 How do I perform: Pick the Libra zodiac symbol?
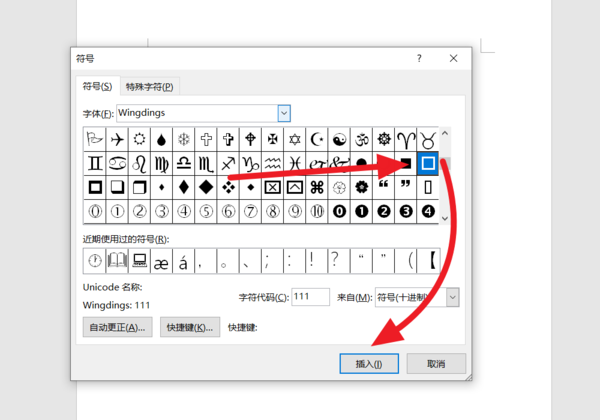(x=184, y=164)
